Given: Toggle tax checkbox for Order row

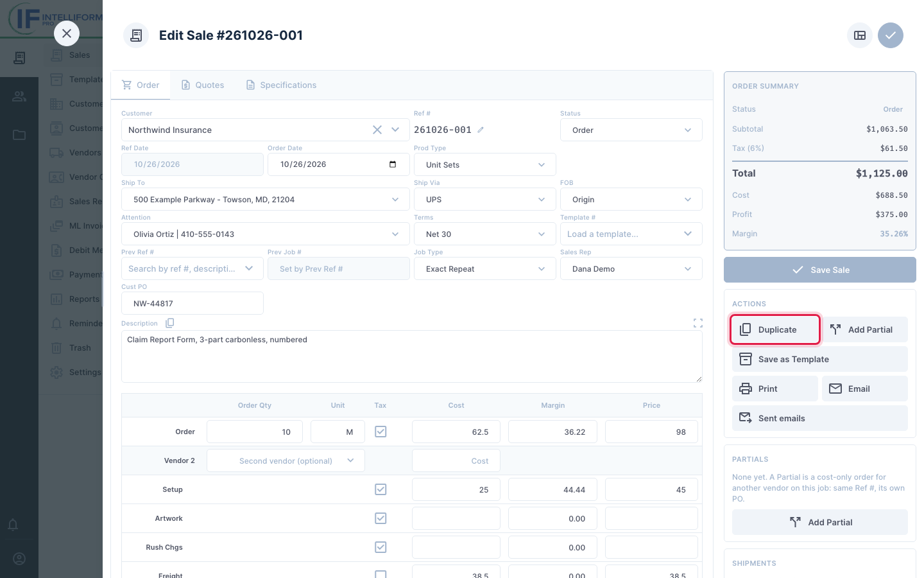Looking at the screenshot, I should coord(381,432).
